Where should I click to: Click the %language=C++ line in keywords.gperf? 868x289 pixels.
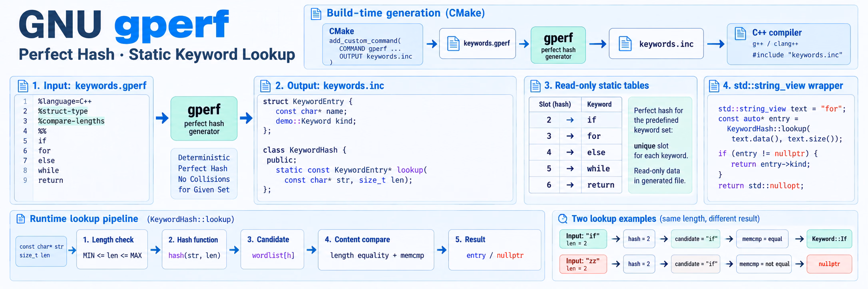(x=65, y=101)
